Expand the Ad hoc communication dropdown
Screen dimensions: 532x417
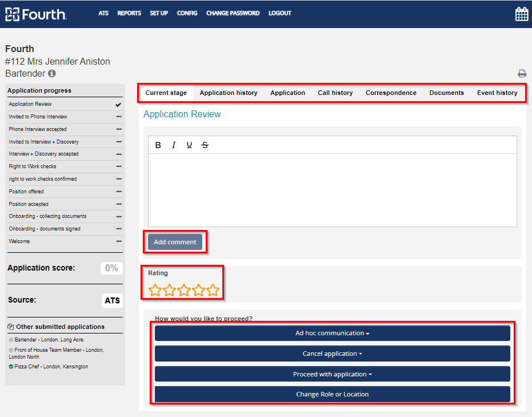[333, 333]
